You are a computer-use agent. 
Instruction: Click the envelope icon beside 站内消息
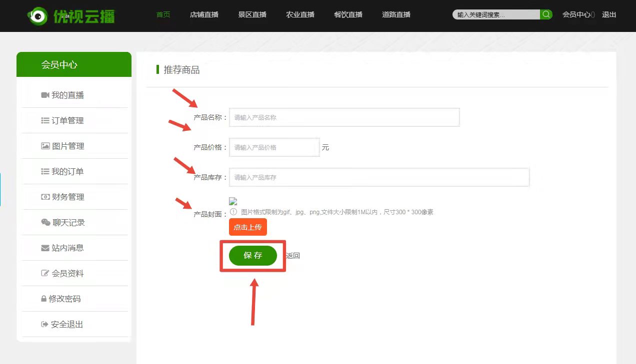click(x=45, y=248)
